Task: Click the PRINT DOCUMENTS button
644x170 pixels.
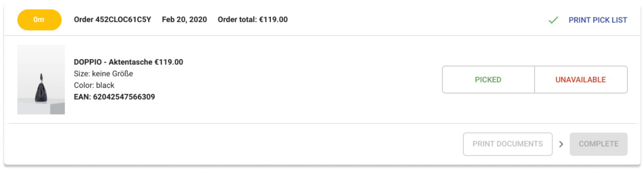Action: [x=508, y=144]
